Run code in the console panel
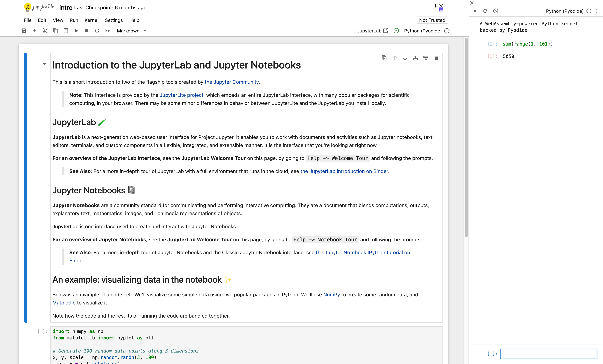 pos(475,11)
